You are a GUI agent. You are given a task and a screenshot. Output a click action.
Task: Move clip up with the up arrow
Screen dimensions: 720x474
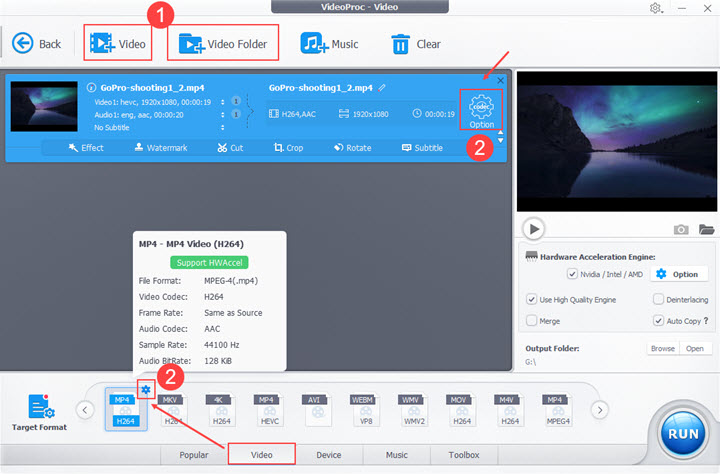pos(501,133)
